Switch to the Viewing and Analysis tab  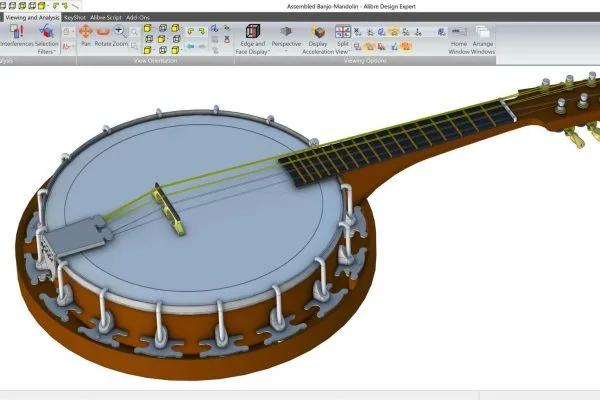(33, 18)
